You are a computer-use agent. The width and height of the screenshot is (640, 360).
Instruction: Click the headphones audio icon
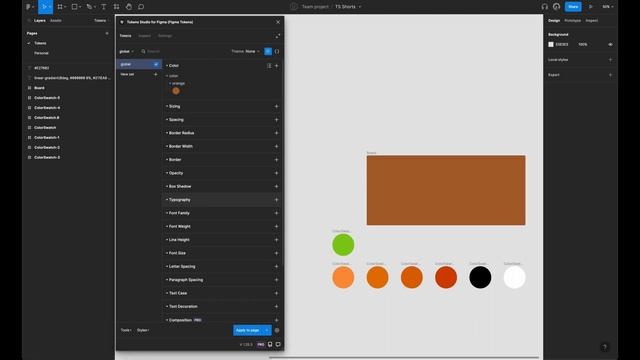click(544, 7)
